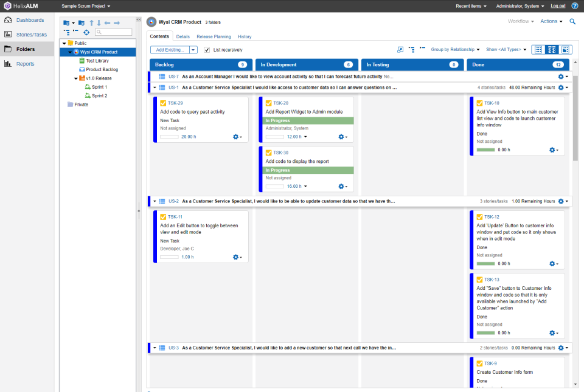Image resolution: width=584 pixels, height=392 pixels.
Task: Open the help question mark icon
Action: coord(575,6)
